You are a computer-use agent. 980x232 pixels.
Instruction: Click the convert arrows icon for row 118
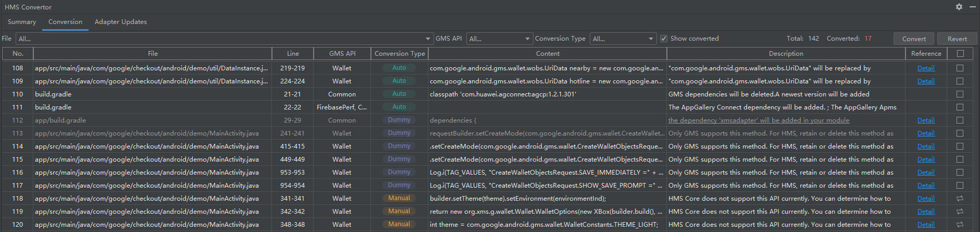click(x=960, y=199)
